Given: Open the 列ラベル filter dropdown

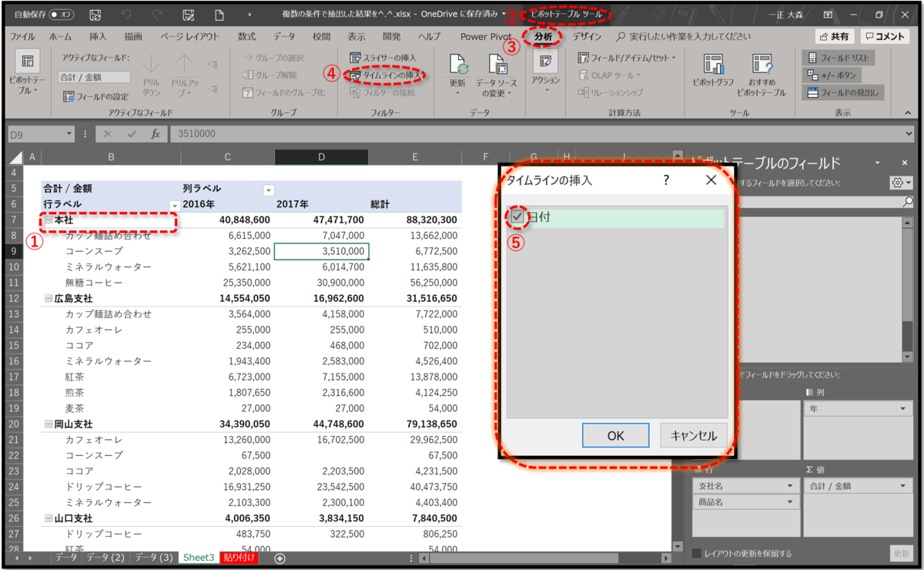Looking at the screenshot, I should point(269,189).
